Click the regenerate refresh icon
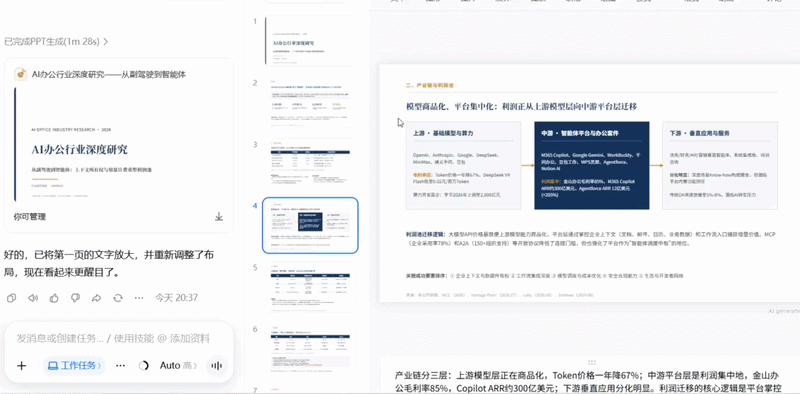This screenshot has height=394, width=800. coord(118,298)
